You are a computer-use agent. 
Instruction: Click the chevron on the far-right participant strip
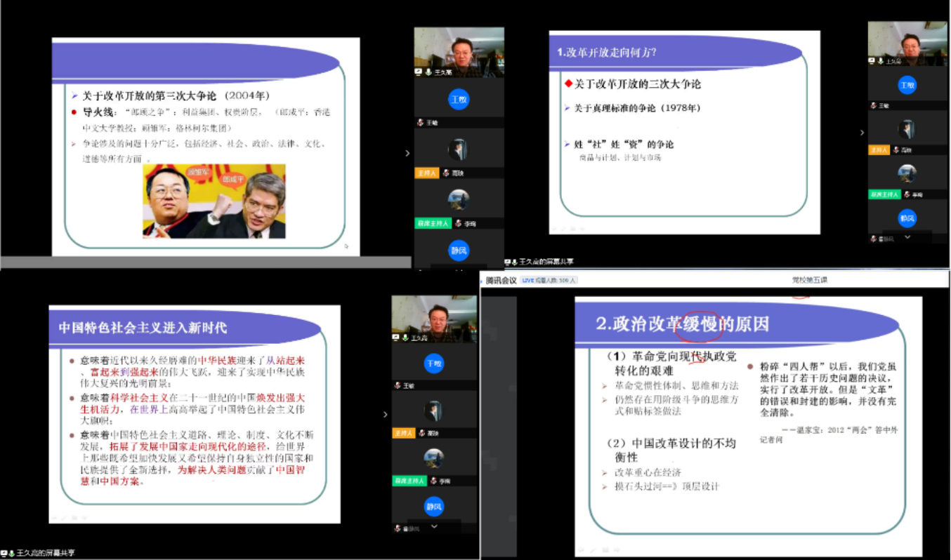coord(863,132)
